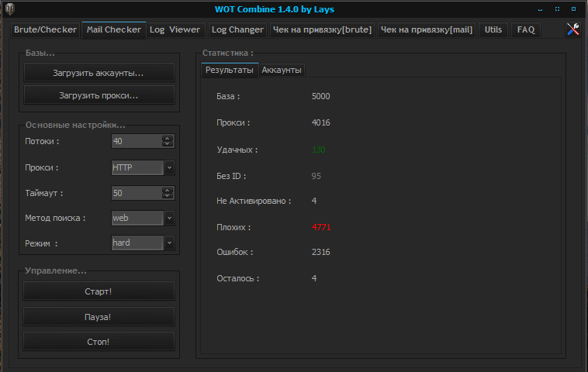Open the tools wrench icon

point(573,29)
